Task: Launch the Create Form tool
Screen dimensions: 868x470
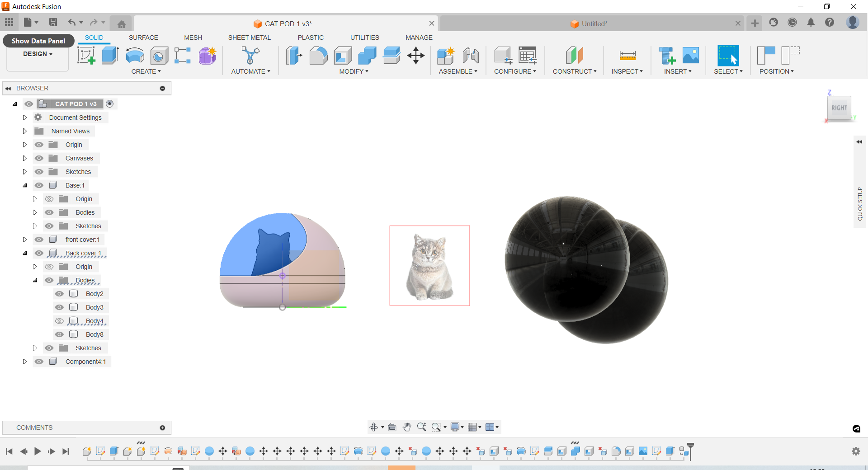Action: pyautogui.click(x=207, y=56)
